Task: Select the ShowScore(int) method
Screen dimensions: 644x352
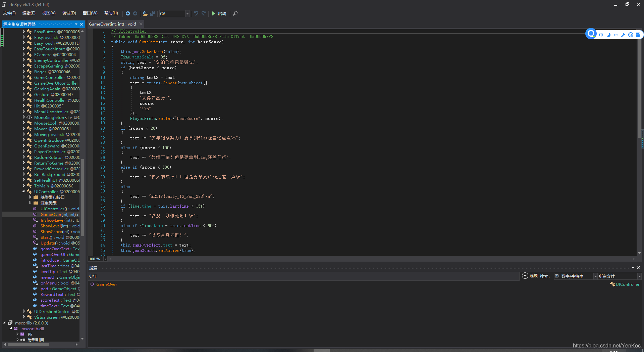Action: click(x=60, y=232)
